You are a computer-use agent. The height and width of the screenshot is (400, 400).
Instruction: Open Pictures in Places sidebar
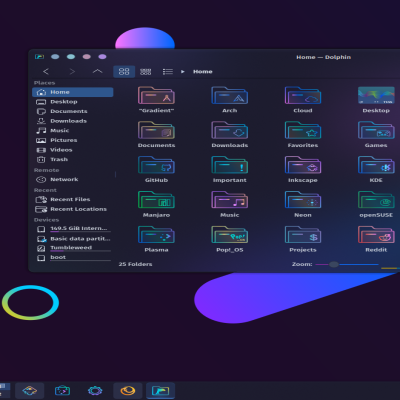click(x=73, y=140)
